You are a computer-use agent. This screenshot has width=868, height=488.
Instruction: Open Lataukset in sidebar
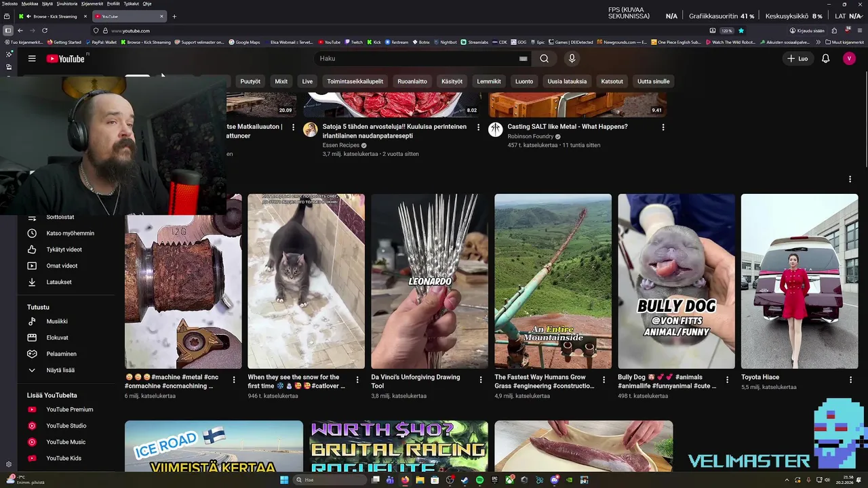pyautogui.click(x=59, y=282)
